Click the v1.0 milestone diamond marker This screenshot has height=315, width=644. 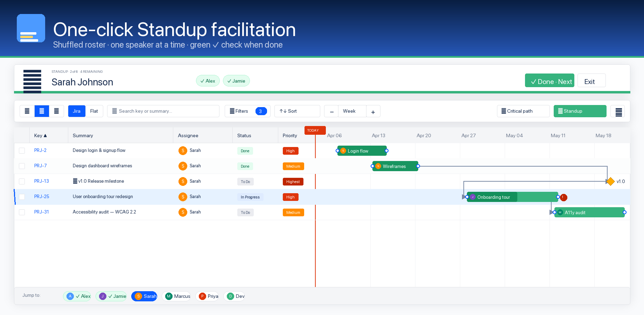(610, 181)
